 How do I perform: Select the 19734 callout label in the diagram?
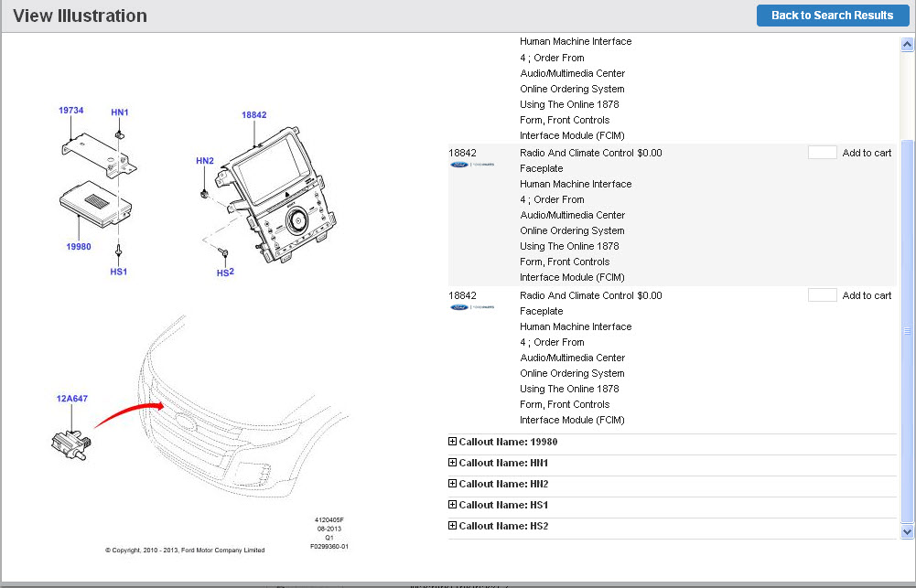pos(71,110)
